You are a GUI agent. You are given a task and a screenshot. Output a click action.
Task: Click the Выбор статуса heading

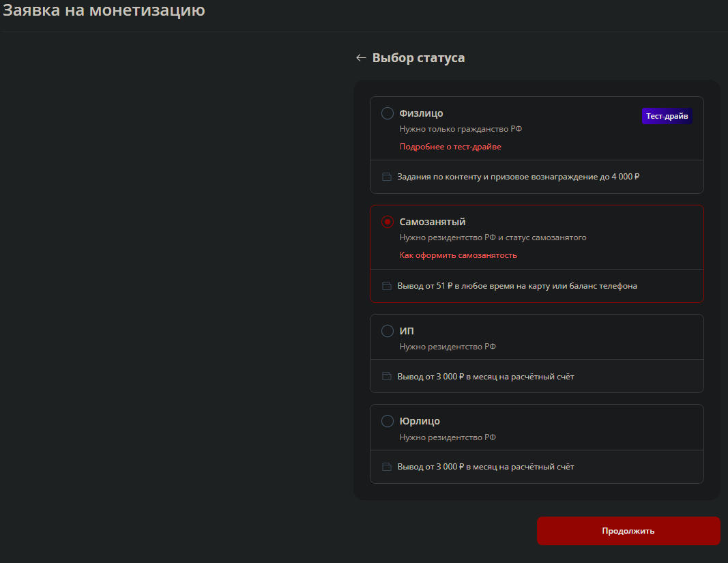click(418, 58)
